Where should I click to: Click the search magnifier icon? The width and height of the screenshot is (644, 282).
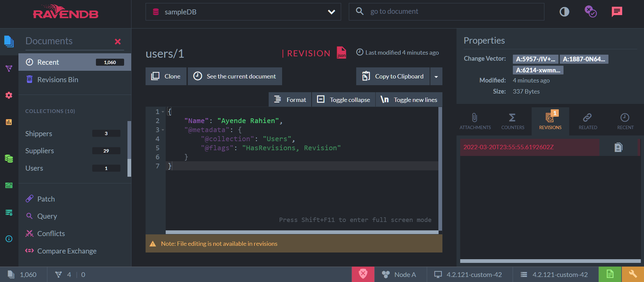click(x=360, y=11)
